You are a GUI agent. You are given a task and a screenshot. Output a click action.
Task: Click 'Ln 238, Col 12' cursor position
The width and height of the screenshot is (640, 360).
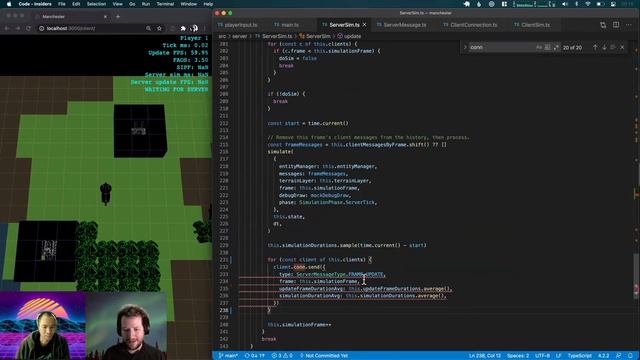pyautogui.click(x=485, y=356)
